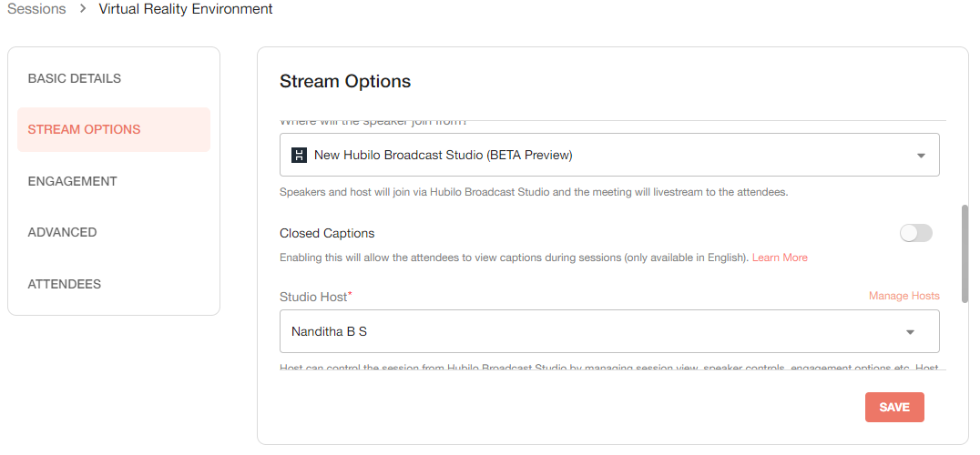Open the Attendees tab
This screenshot has height=455, width=980.
pyautogui.click(x=65, y=284)
